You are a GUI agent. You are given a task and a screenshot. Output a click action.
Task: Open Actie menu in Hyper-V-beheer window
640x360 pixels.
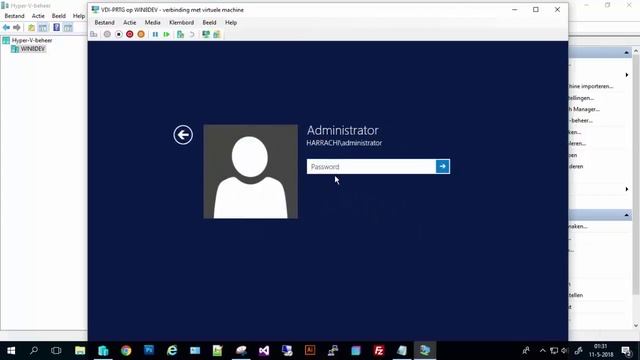tap(38, 16)
